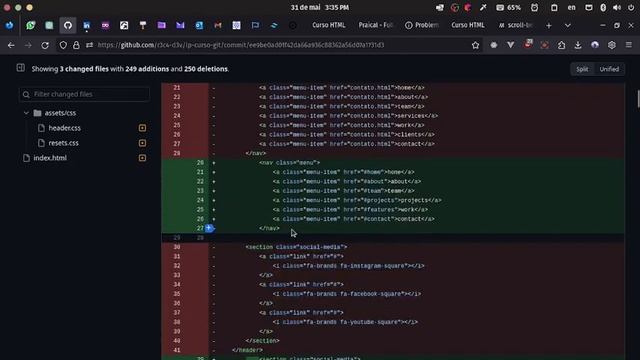
Task: Click the page vertical scrollbar thumb
Action: 638,99
